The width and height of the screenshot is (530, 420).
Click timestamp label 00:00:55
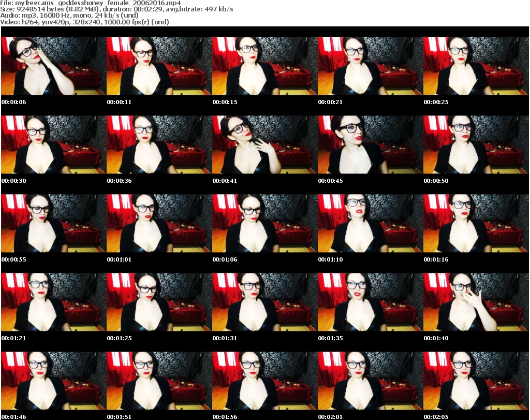[13, 259]
